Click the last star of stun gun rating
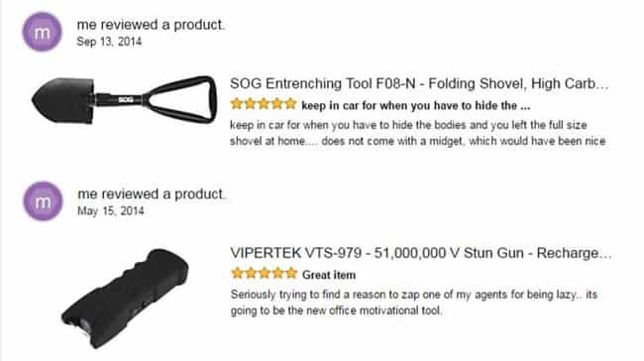Screen dimensions: 644x361 pyautogui.click(x=291, y=274)
